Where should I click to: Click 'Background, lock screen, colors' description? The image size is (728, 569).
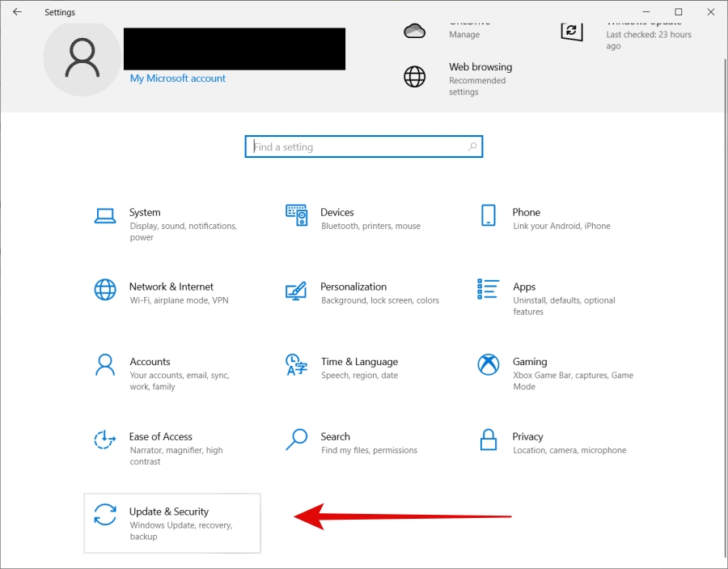point(380,300)
